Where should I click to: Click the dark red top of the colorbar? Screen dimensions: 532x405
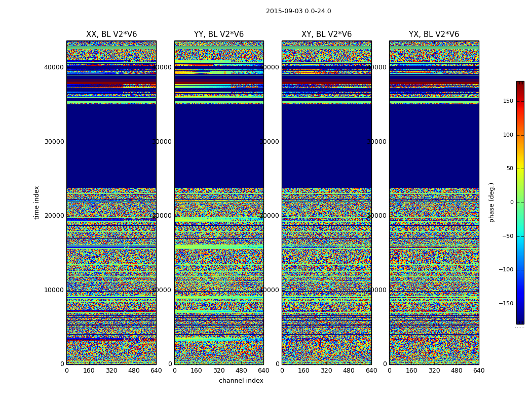[520, 84]
